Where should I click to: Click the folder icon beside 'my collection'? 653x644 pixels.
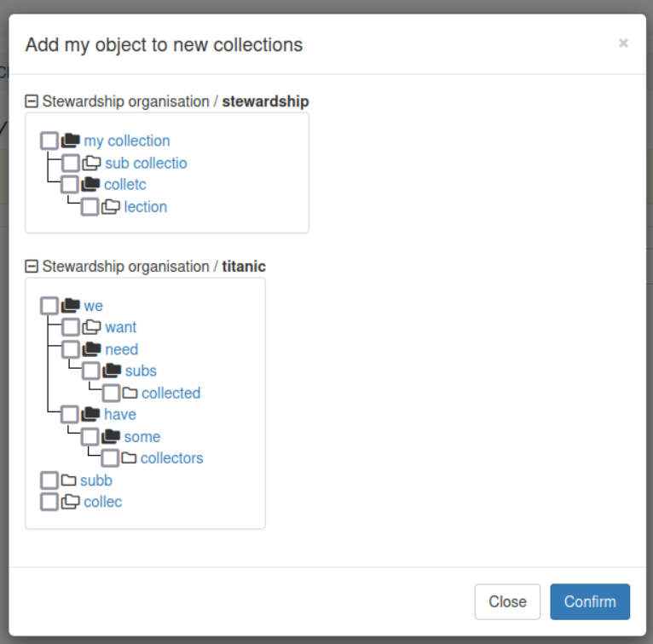click(71, 141)
